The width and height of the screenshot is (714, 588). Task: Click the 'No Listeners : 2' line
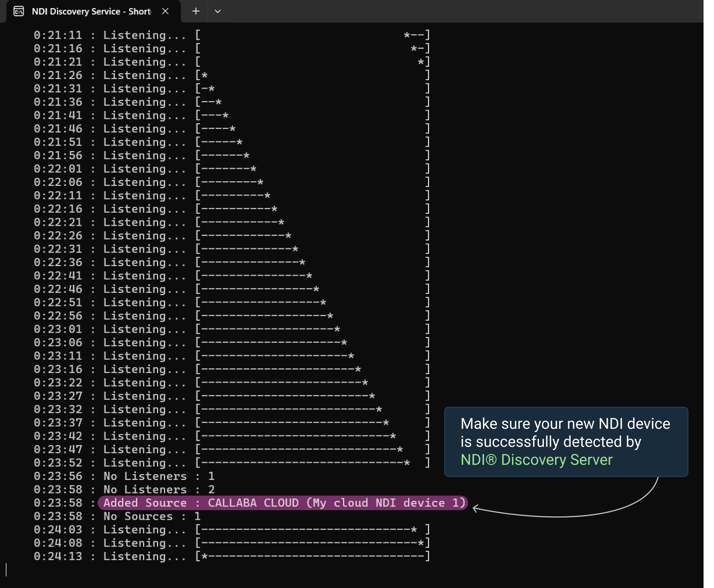coord(124,490)
